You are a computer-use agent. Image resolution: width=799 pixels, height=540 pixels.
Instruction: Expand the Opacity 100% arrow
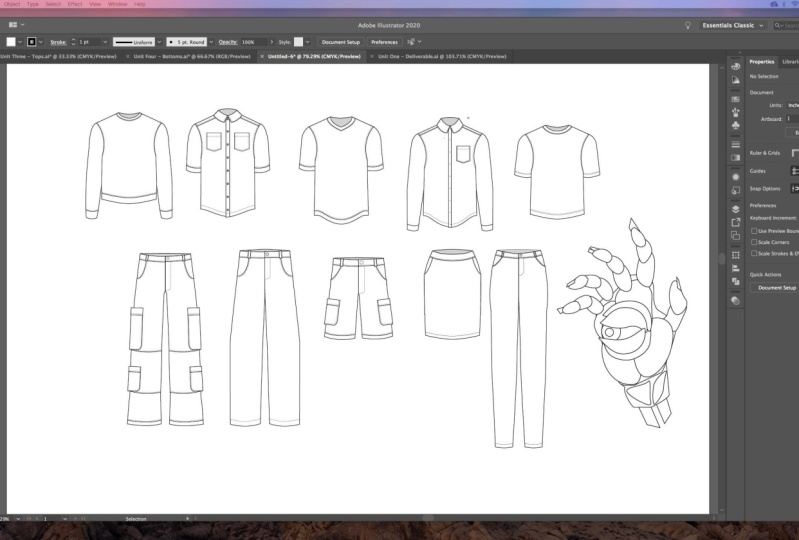tap(272, 42)
